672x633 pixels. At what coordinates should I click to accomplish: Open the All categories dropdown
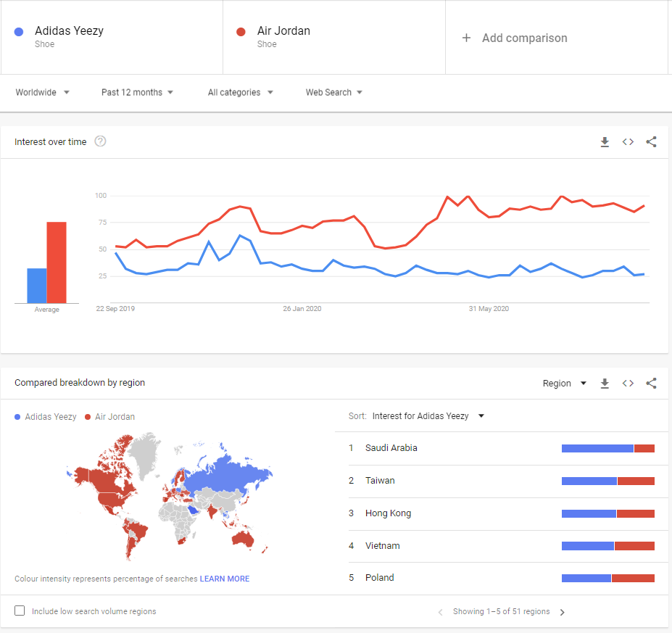tap(241, 92)
